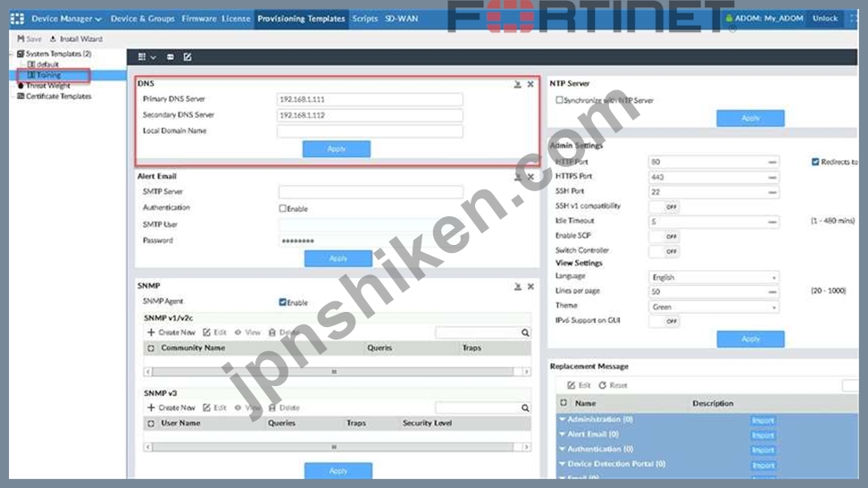Apply the DNS settings

pyautogui.click(x=337, y=149)
